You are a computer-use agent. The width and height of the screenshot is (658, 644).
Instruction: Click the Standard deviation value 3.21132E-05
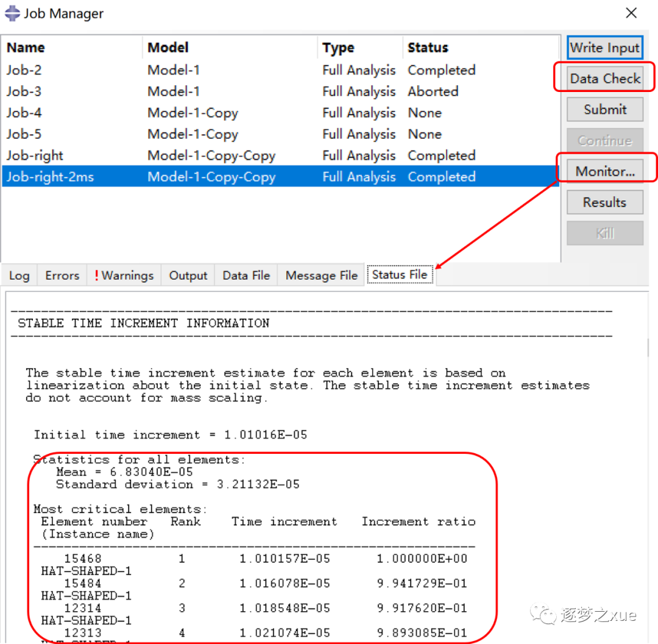(258, 484)
